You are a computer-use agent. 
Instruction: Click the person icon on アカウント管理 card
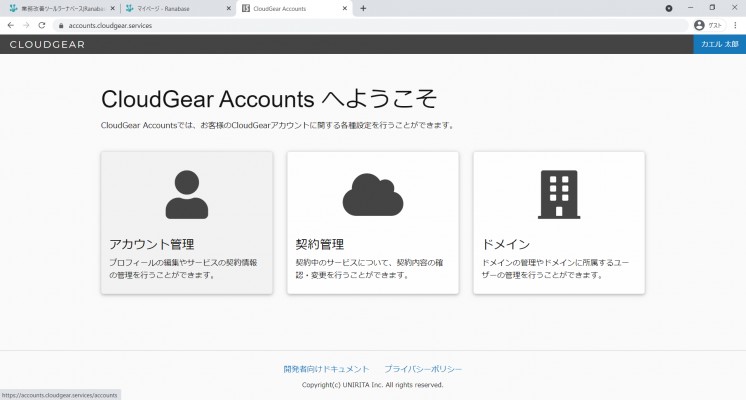(186, 195)
